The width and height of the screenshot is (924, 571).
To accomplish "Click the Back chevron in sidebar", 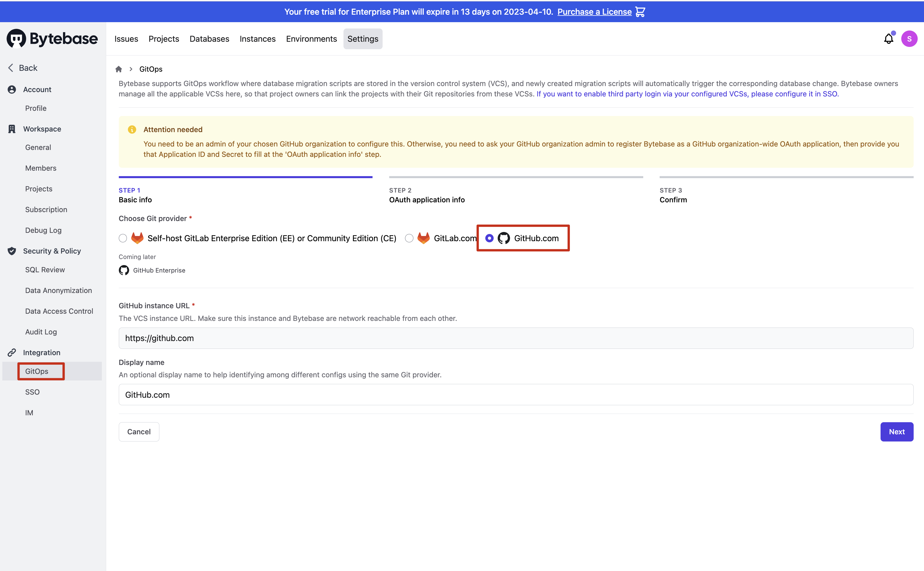I will (11, 68).
